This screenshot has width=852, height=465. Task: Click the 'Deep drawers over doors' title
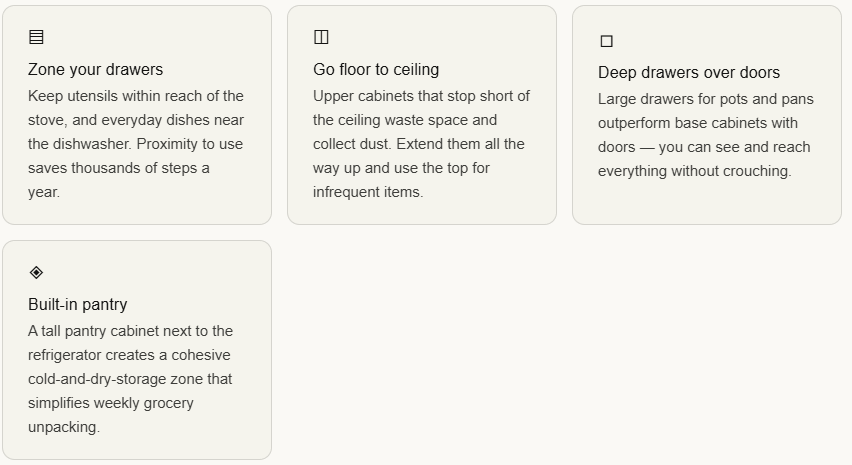(689, 73)
